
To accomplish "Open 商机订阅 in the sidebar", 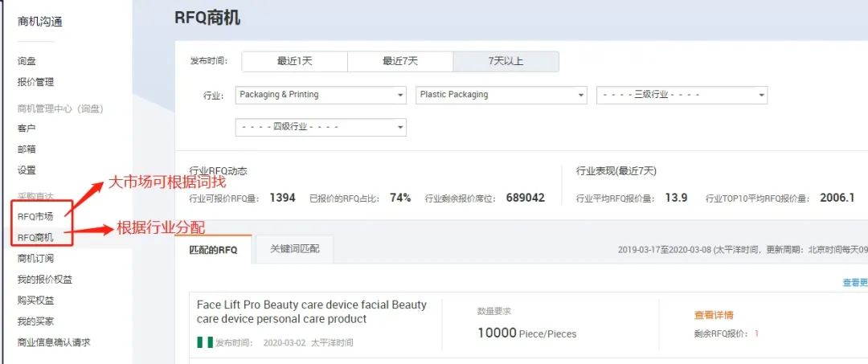I will point(35,259).
